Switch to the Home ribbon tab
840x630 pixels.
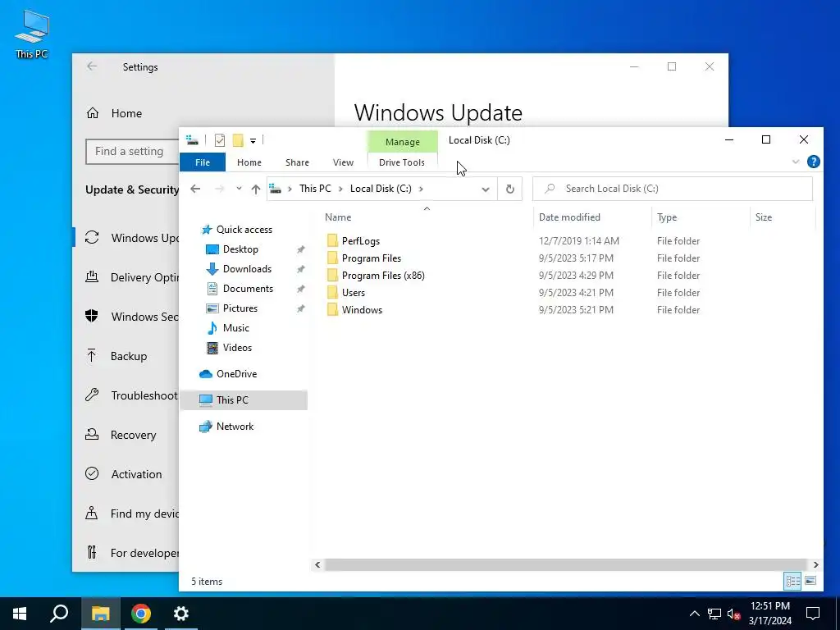coord(249,162)
